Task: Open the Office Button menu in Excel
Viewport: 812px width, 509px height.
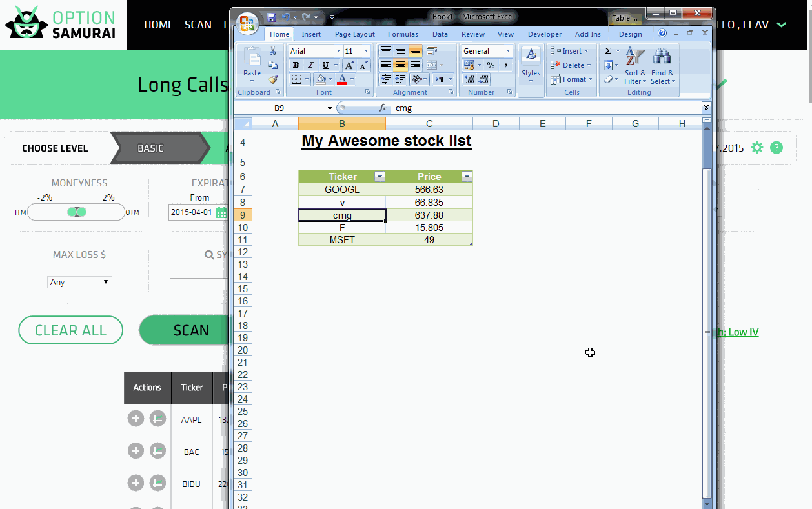Action: 247,23
